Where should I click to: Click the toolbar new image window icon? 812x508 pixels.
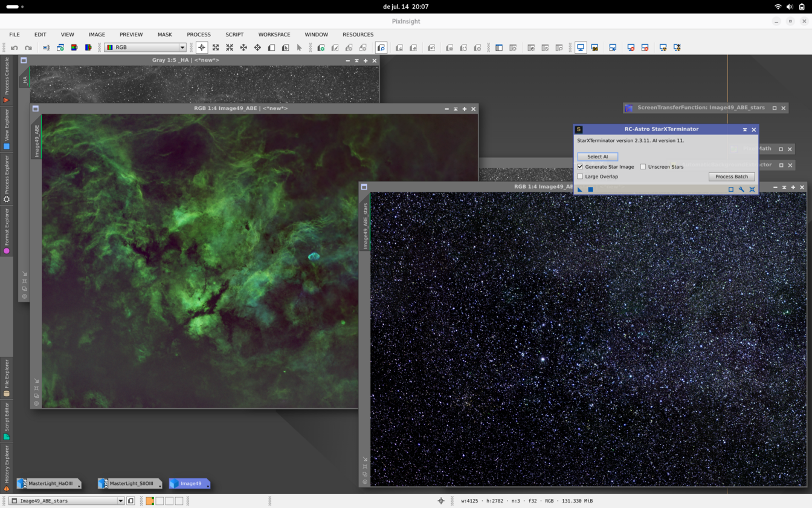[x=60, y=47]
